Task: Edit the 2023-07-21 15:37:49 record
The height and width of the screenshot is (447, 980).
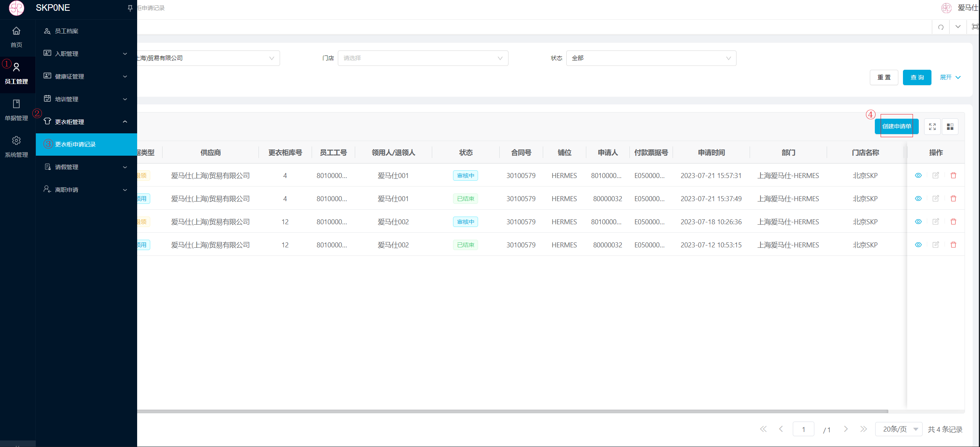Action: tap(936, 198)
